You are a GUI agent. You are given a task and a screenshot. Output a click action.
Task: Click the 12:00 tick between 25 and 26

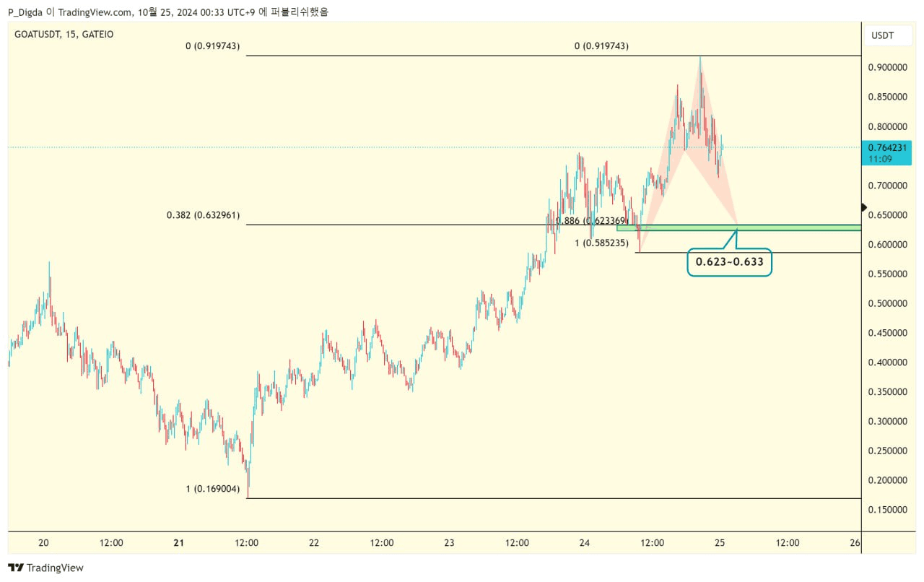tap(788, 543)
